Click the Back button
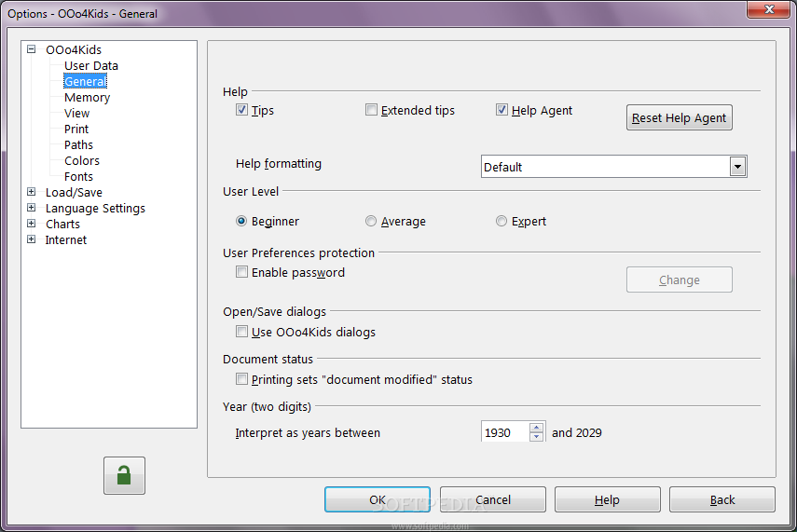 click(722, 499)
